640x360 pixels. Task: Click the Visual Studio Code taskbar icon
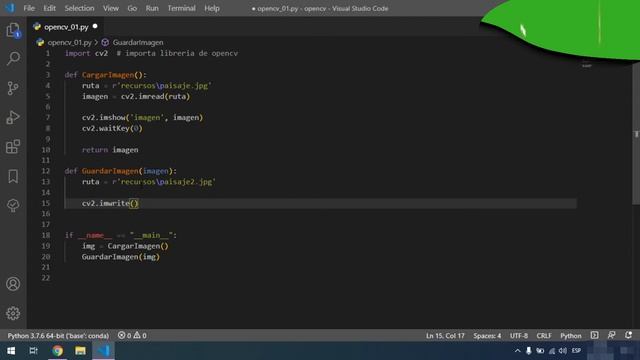tap(103, 351)
